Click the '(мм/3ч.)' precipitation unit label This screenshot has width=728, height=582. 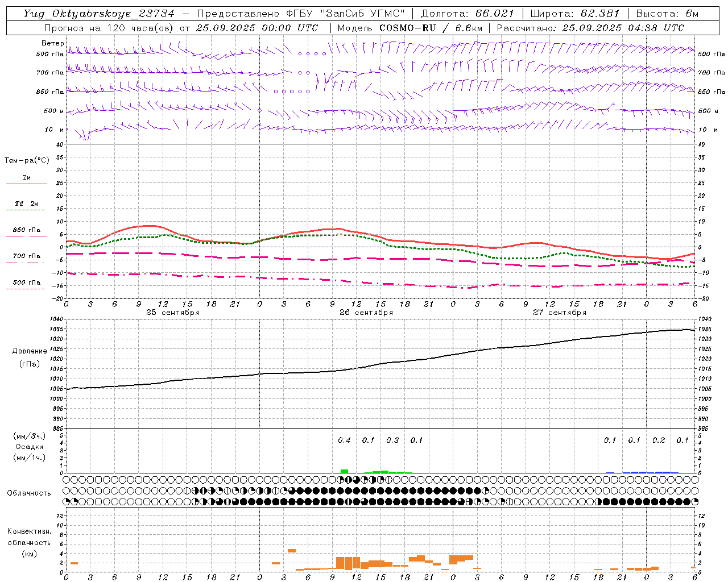pos(30,436)
